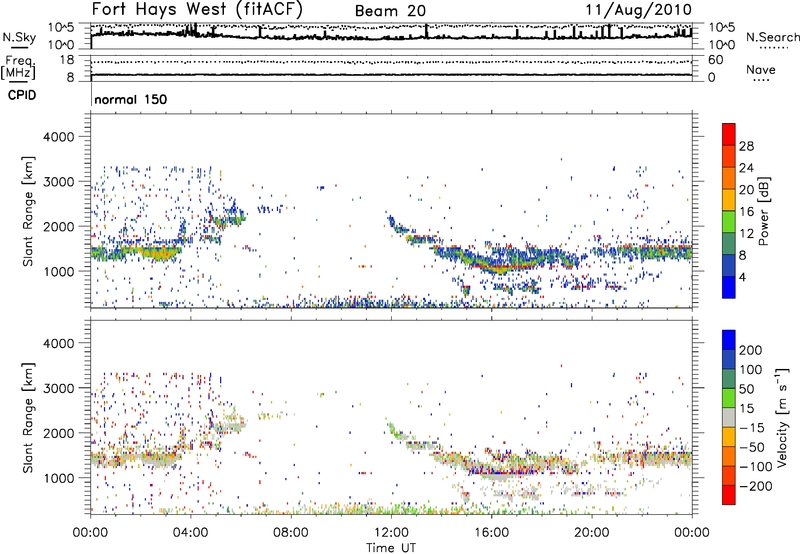The height and width of the screenshot is (554, 800).
Task: Click yellow 16–20 segment of Power color bar
Action: pos(729,200)
